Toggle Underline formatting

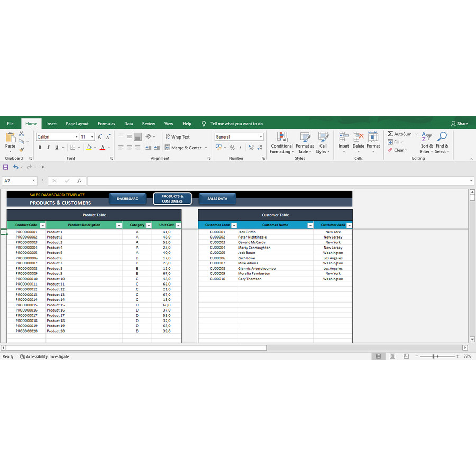coord(57,148)
